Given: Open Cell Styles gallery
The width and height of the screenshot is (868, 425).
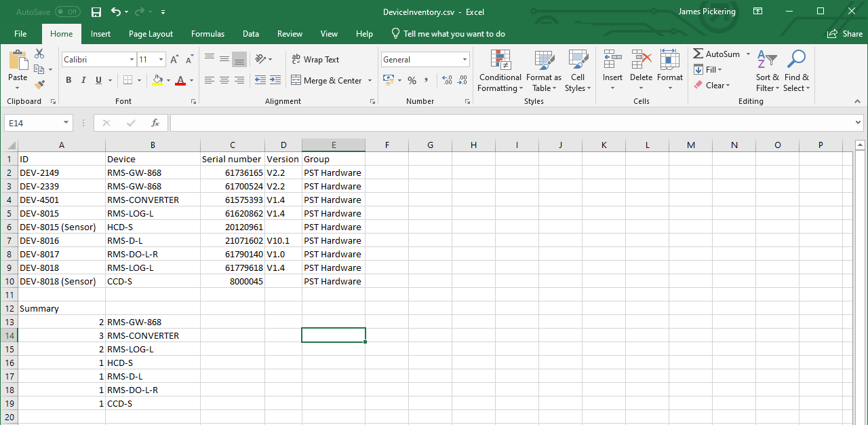Looking at the screenshot, I should (578, 71).
